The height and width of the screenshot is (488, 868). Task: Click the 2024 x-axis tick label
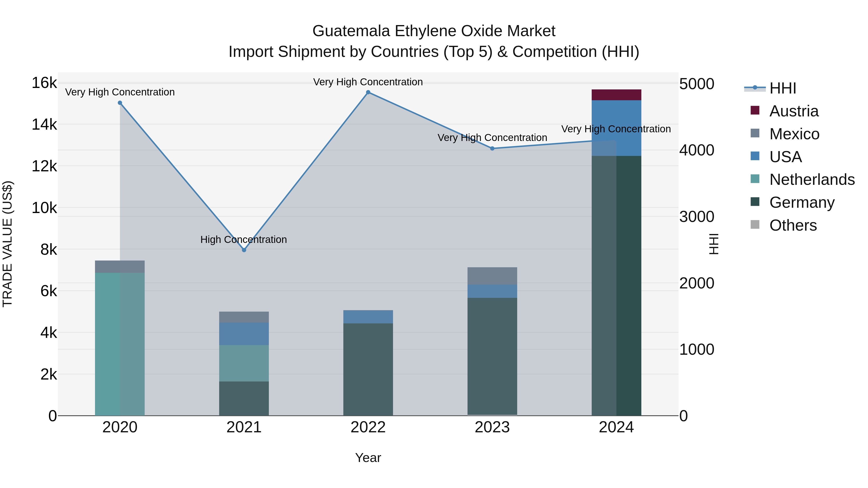click(616, 427)
